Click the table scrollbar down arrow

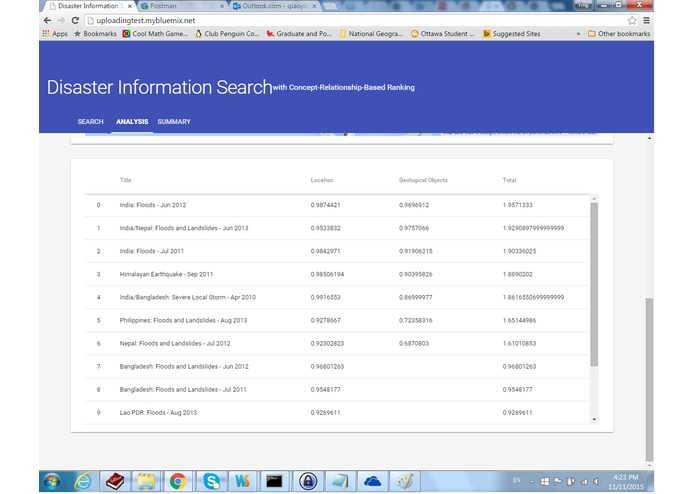click(594, 420)
